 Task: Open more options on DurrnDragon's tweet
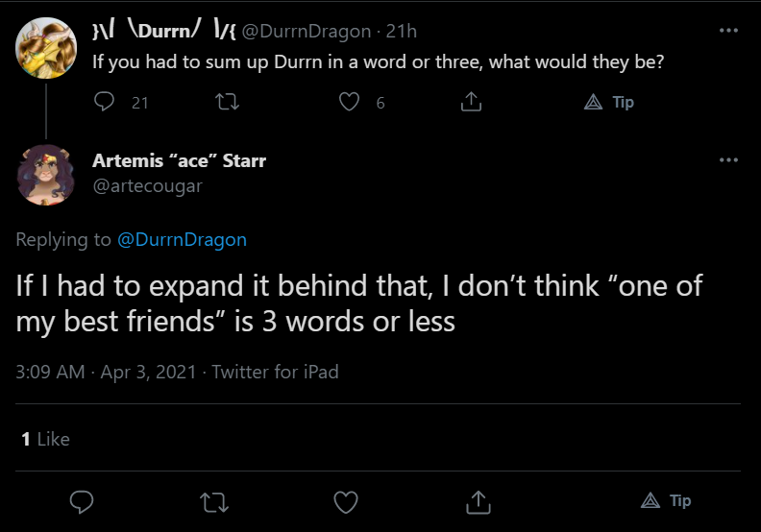click(x=728, y=31)
